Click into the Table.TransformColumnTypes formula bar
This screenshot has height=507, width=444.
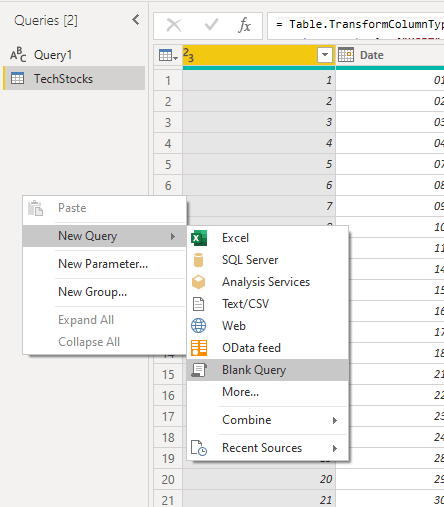click(356, 26)
